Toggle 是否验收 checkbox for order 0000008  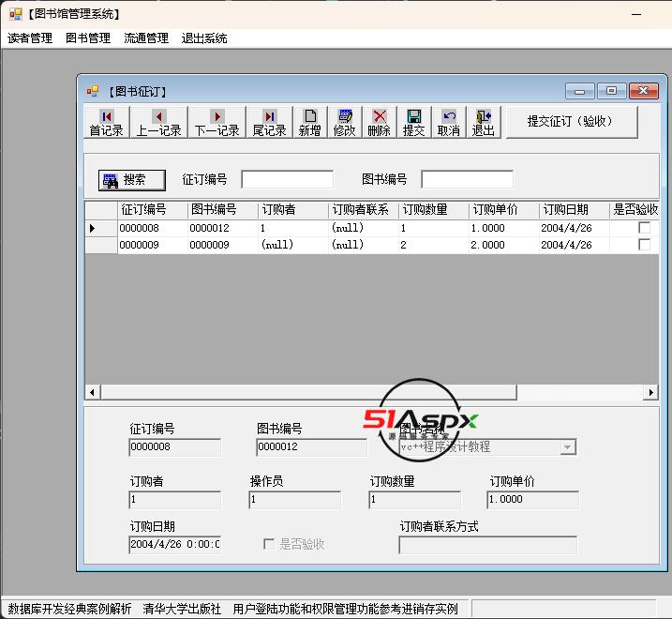coord(644,228)
